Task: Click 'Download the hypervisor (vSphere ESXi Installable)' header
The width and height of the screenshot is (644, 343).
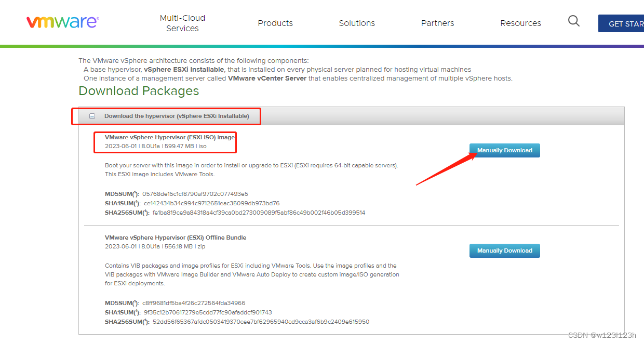Action: (x=177, y=116)
